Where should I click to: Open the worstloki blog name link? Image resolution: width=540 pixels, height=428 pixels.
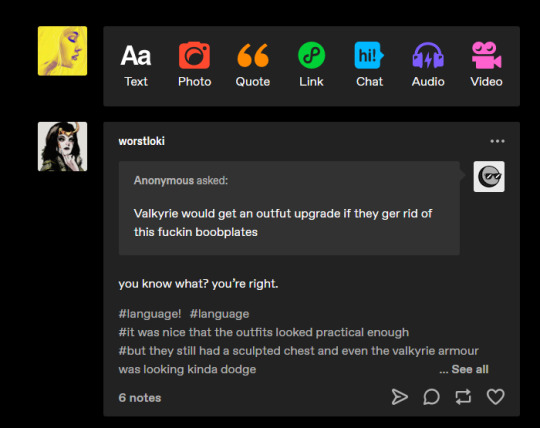point(142,141)
